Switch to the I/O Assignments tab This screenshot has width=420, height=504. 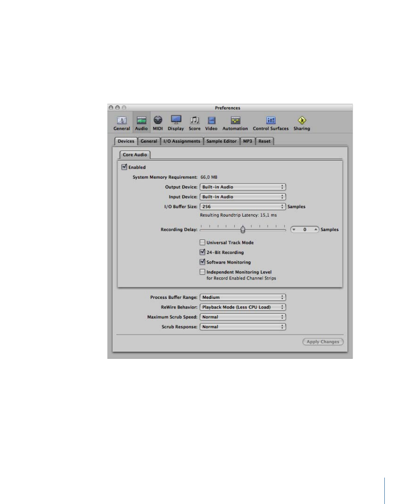(182, 141)
